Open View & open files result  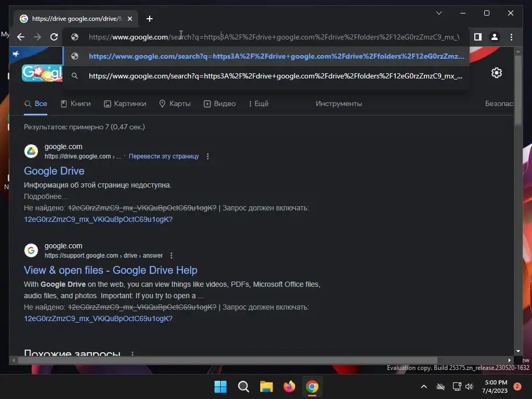point(110,270)
